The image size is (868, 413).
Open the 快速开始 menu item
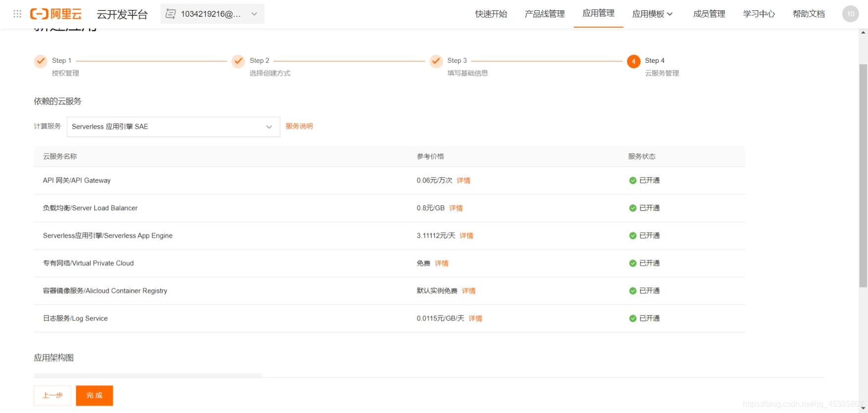tap(491, 14)
